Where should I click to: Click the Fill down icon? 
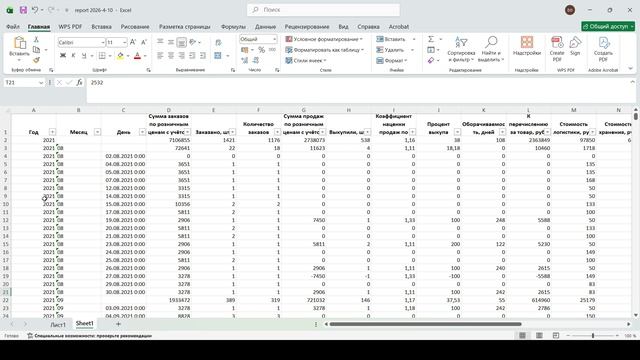tap(431, 50)
